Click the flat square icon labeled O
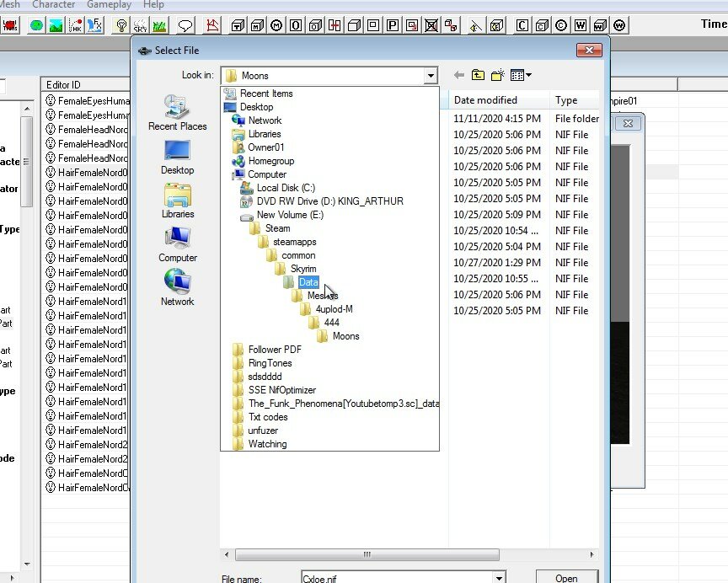728x583 pixels. click(296, 25)
